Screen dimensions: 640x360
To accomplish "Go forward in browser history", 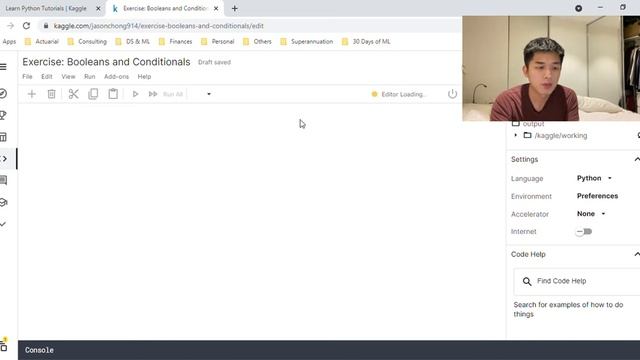I will coord(10,26).
